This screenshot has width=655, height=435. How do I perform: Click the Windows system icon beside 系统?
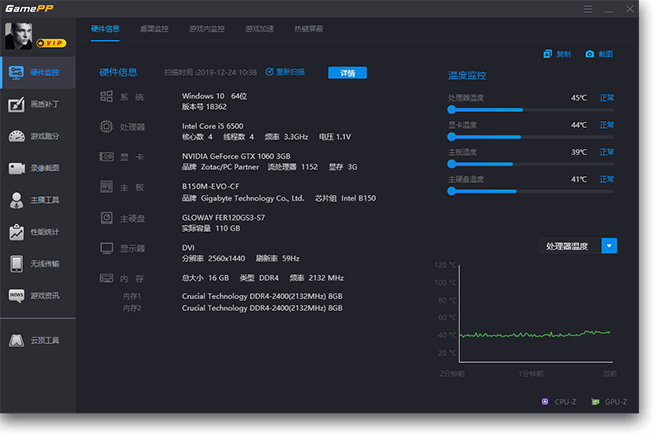(106, 97)
